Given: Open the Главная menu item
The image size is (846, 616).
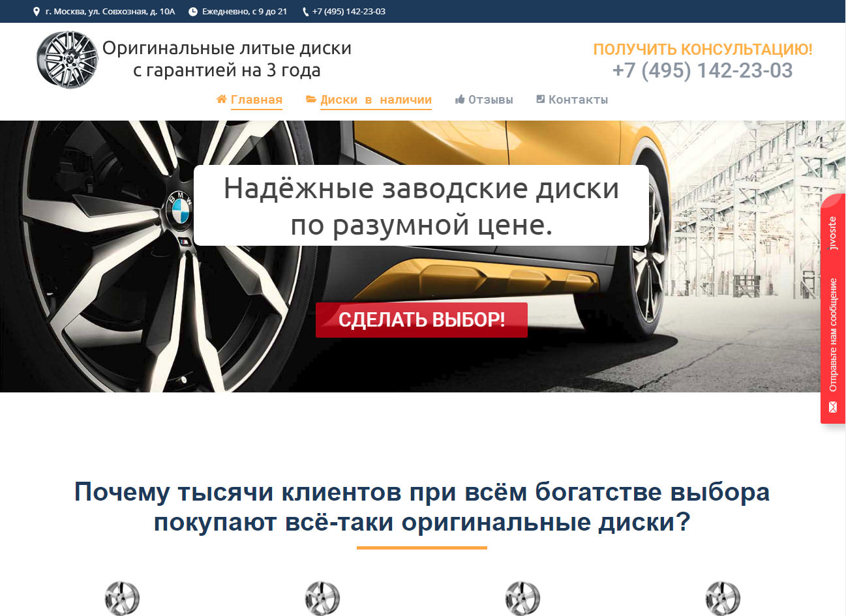Looking at the screenshot, I should point(256,100).
